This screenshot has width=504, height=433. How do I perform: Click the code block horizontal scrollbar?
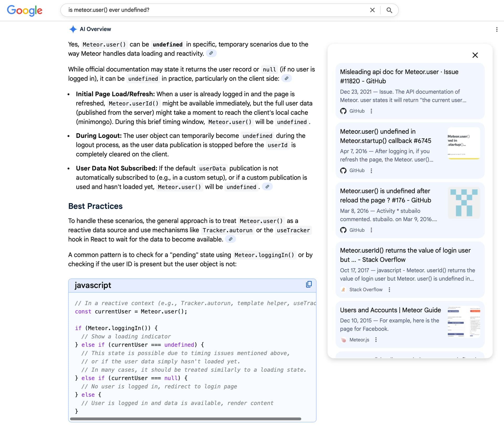tap(185, 419)
